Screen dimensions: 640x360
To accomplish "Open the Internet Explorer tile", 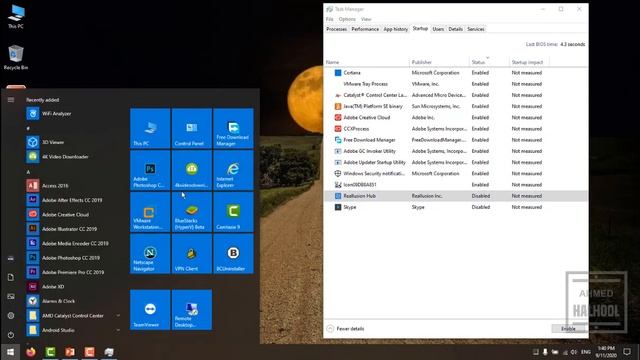I will click(x=233, y=170).
